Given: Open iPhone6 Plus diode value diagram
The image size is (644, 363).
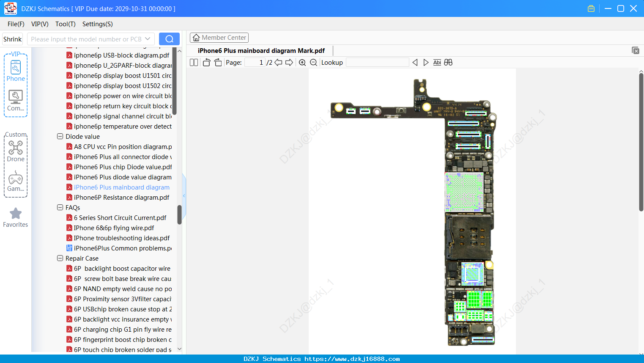Looking at the screenshot, I should (x=123, y=177).
